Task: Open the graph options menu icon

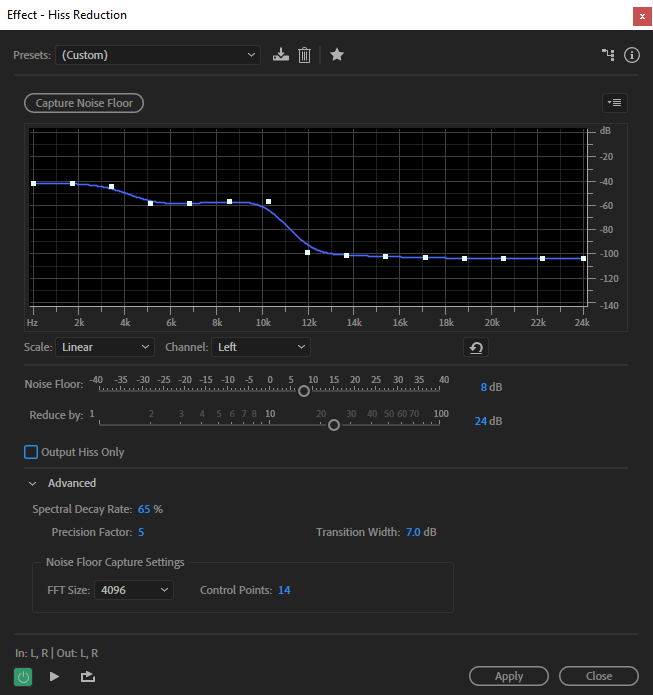Action: (614, 103)
